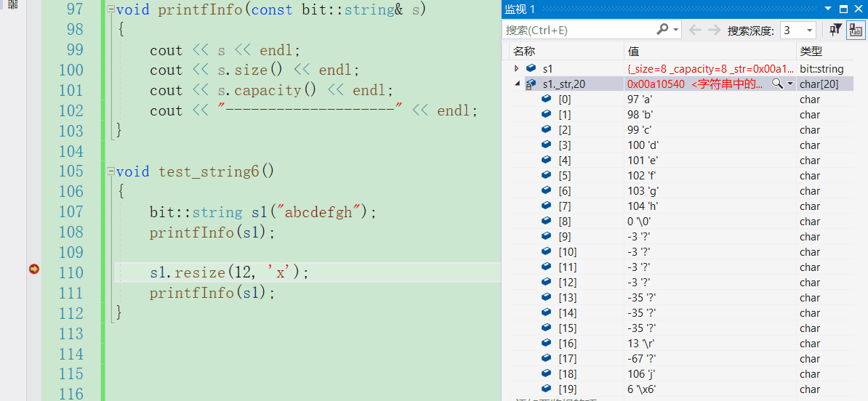
Task: Open the search options dropdown arrow
Action: [x=677, y=30]
